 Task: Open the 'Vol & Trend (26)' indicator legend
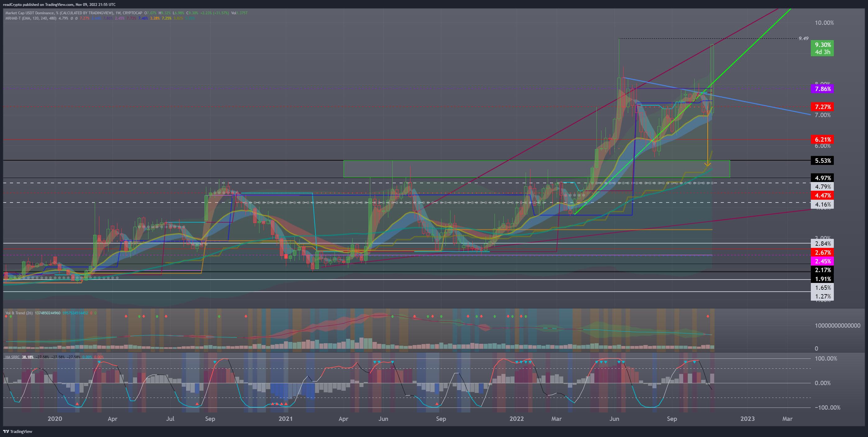pos(19,313)
